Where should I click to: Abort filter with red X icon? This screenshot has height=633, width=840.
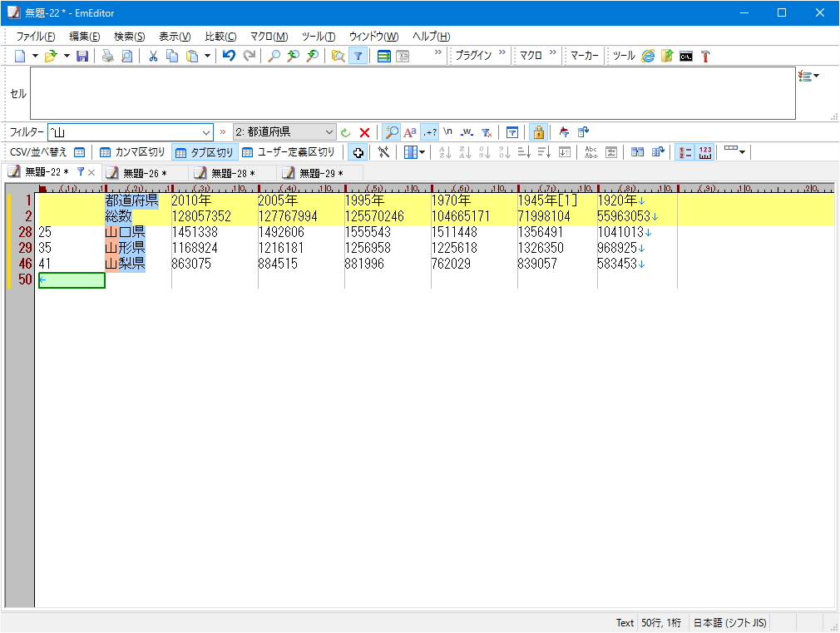pyautogui.click(x=365, y=132)
